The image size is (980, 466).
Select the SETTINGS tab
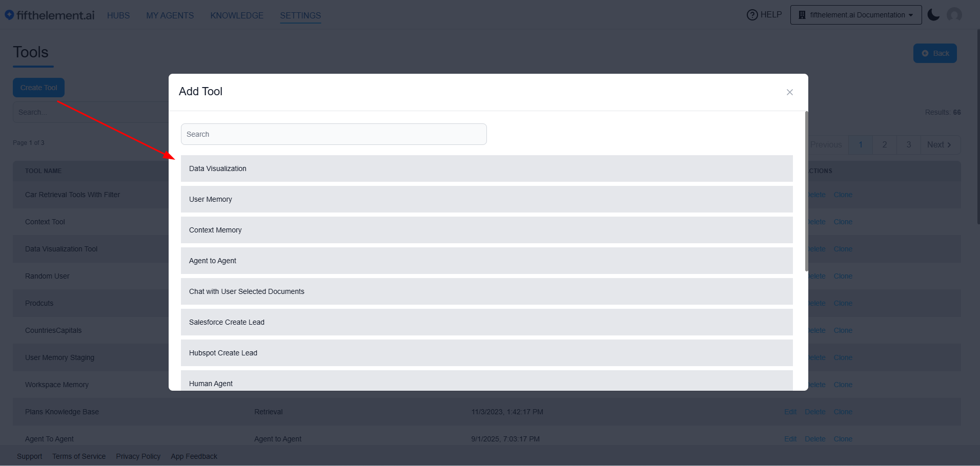click(x=300, y=15)
